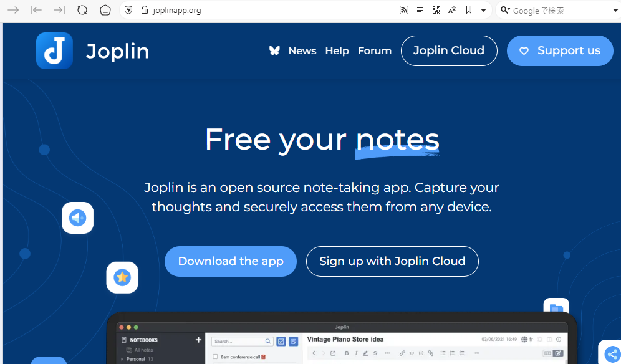The image size is (621, 364).
Task: Click the note info icon in preview
Action: pos(559,339)
